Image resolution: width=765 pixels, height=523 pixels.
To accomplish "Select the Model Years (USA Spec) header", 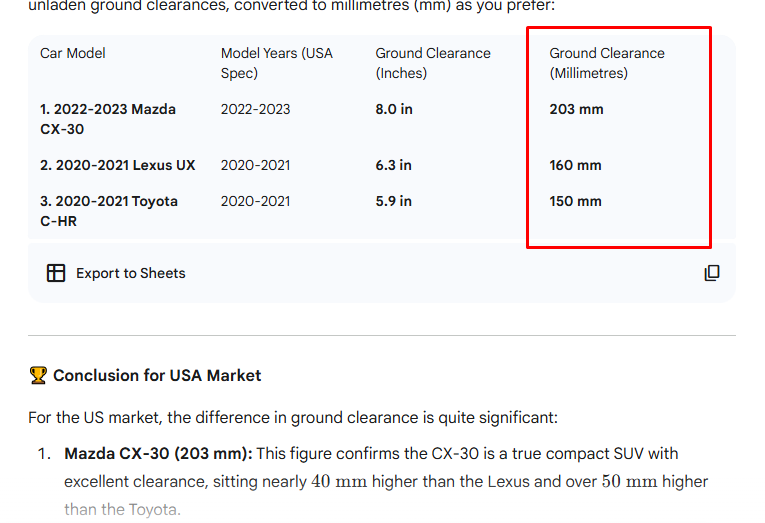I will [277, 63].
